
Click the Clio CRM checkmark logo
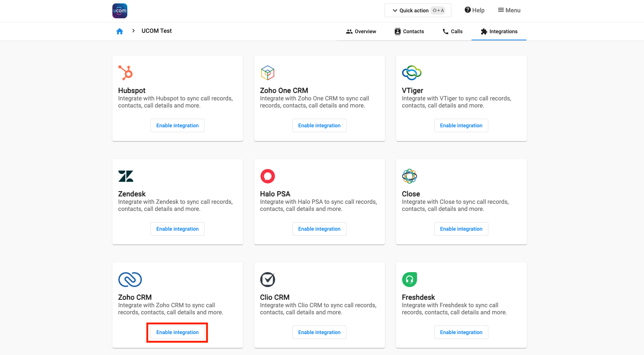click(267, 280)
